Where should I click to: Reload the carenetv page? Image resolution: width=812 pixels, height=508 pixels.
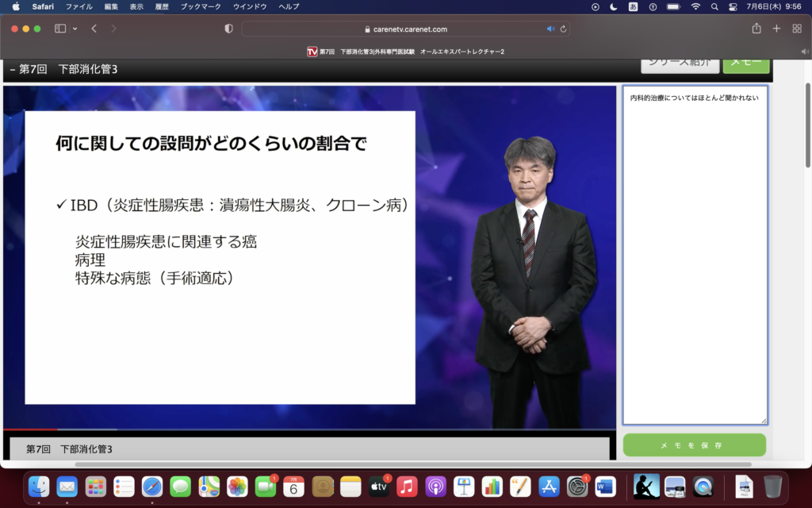[x=563, y=29]
